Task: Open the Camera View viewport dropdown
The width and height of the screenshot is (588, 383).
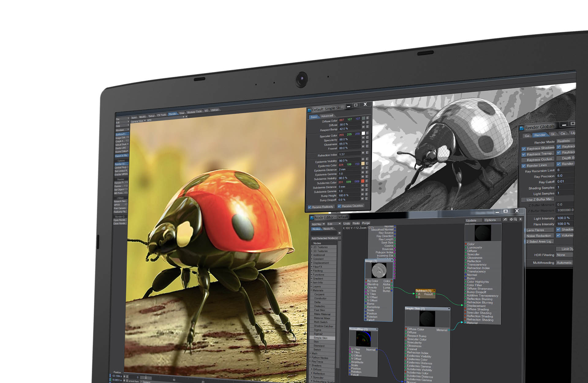Action: [138, 121]
